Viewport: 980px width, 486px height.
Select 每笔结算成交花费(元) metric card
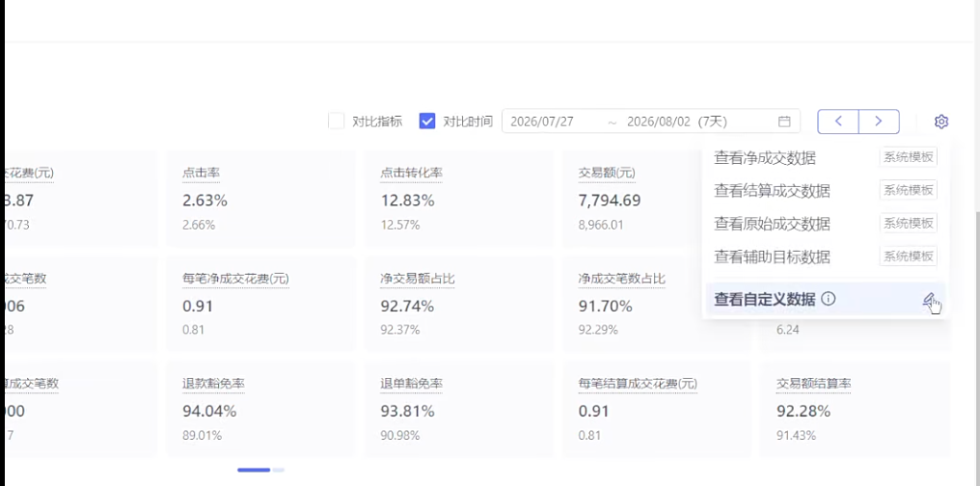point(656,409)
